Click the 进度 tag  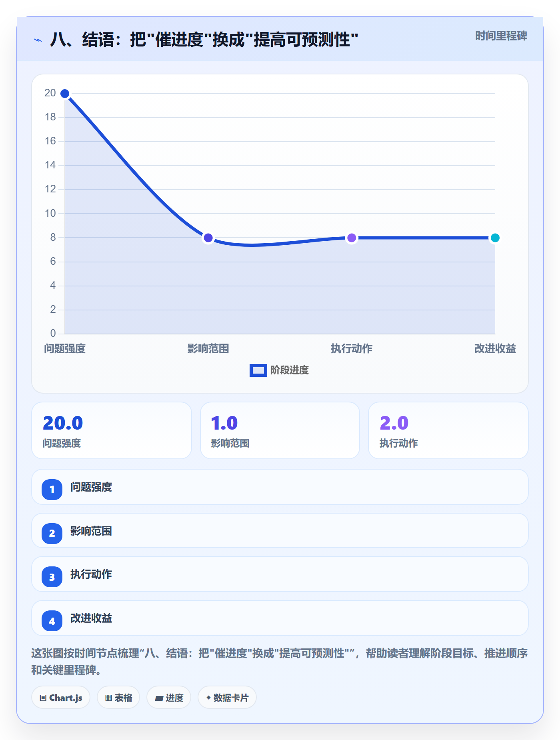pyautogui.click(x=169, y=698)
